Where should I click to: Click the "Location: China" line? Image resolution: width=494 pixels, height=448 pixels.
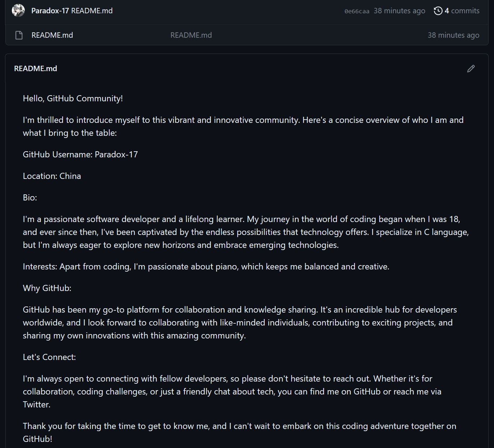(52, 176)
